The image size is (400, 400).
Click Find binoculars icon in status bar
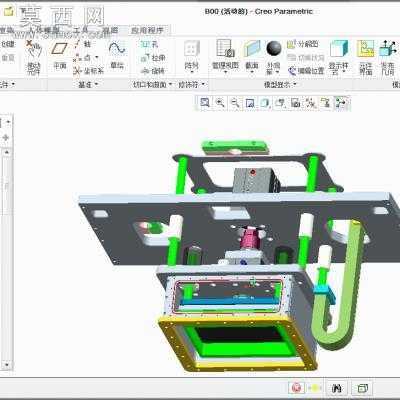337,388
